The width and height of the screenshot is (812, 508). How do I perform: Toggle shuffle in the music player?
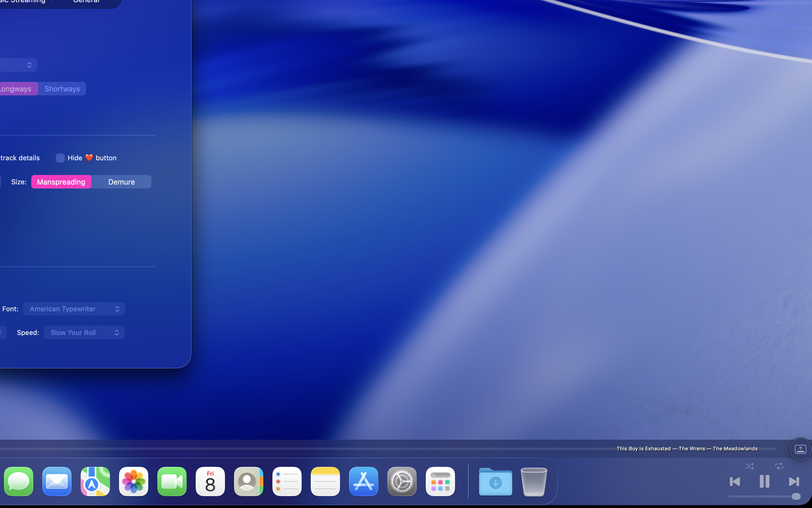tap(749, 466)
